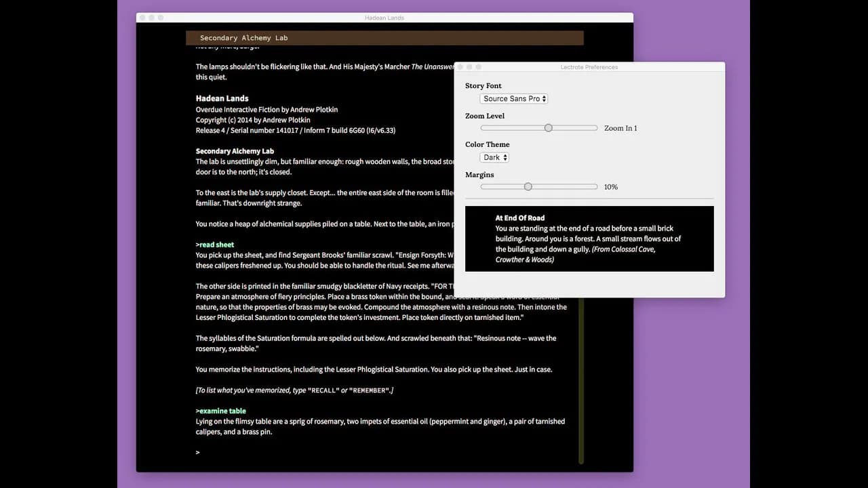The height and width of the screenshot is (488, 868).
Task: Open the Story Font dropdown
Action: pyautogui.click(x=513, y=99)
